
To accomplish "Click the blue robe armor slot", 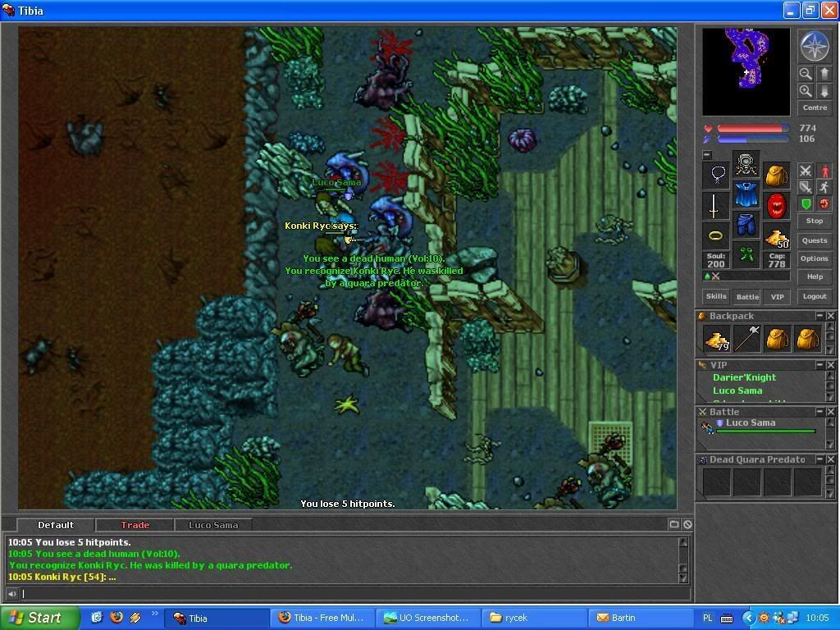I will pos(746,195).
